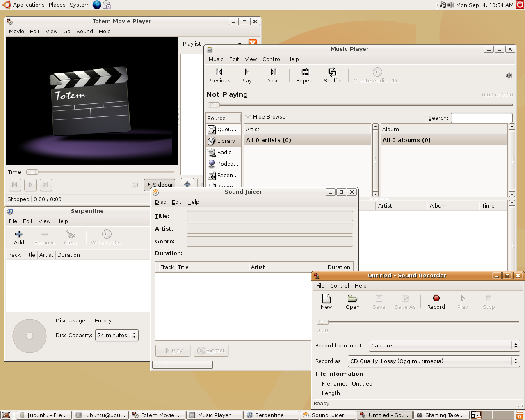The image size is (525, 420).
Task: Click the panel volume applet icon
Action: point(451,5)
